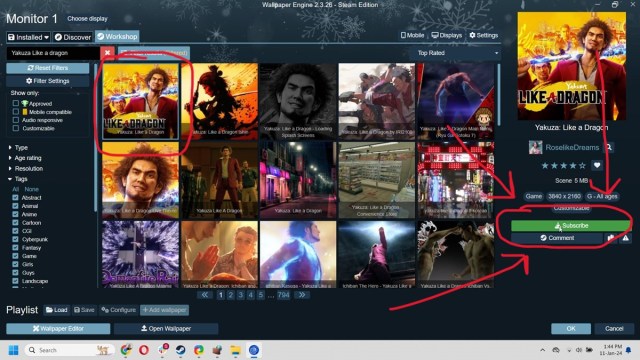This screenshot has width=640, height=360.
Task: Go to next pages with double-right arrow
Action: [302, 295]
